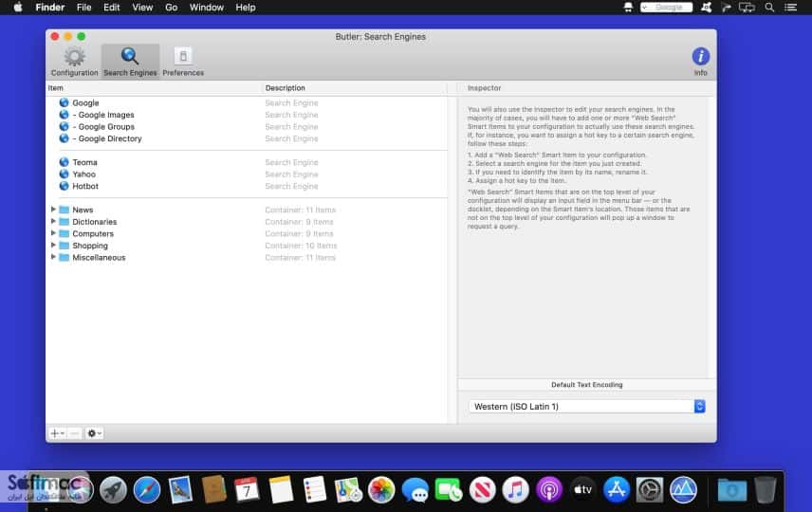Click the Google search field in menu bar
This screenshot has height=512, width=812.
666,8
